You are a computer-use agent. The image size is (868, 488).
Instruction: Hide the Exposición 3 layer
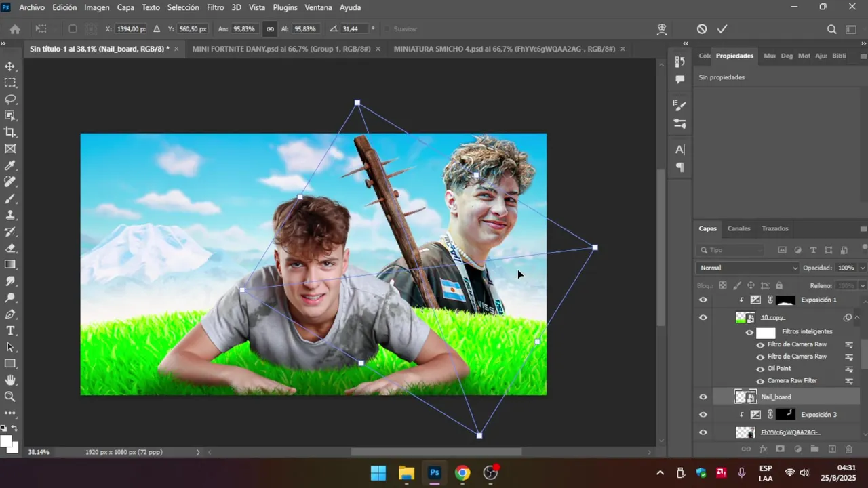[703, 415]
